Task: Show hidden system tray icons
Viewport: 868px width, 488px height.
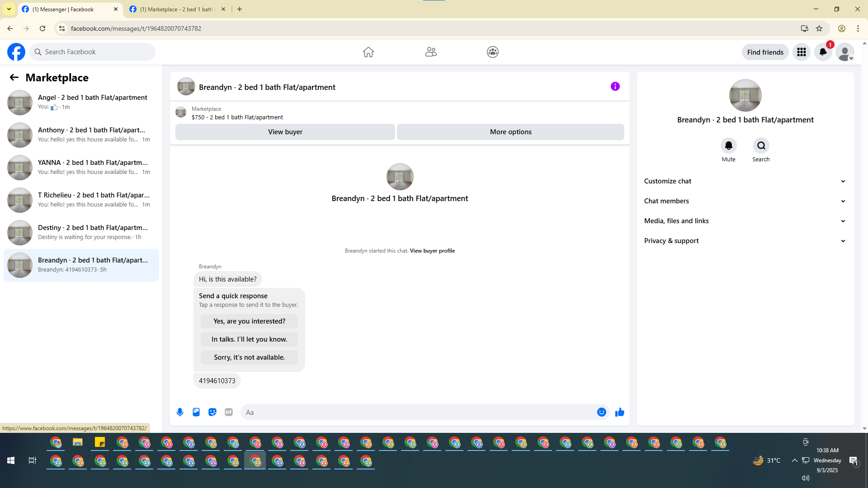Action: [795, 460]
